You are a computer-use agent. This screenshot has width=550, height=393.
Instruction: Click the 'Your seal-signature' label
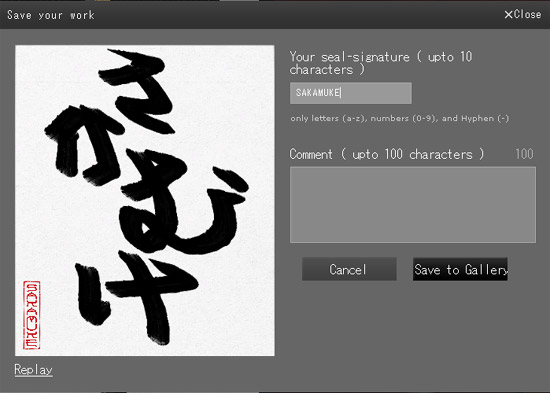tap(381, 63)
